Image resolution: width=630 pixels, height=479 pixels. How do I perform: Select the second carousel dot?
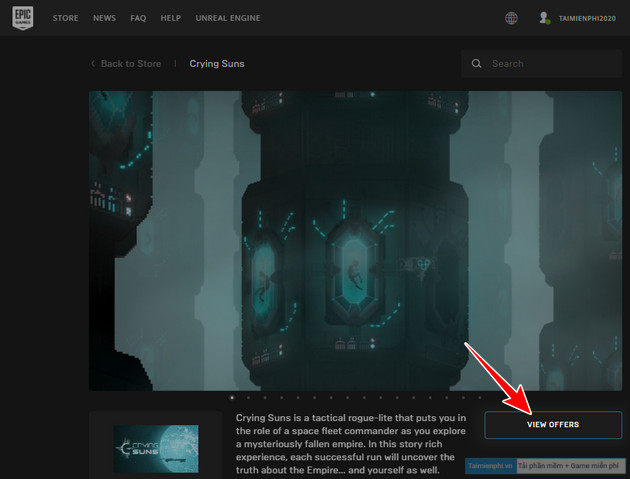click(249, 398)
